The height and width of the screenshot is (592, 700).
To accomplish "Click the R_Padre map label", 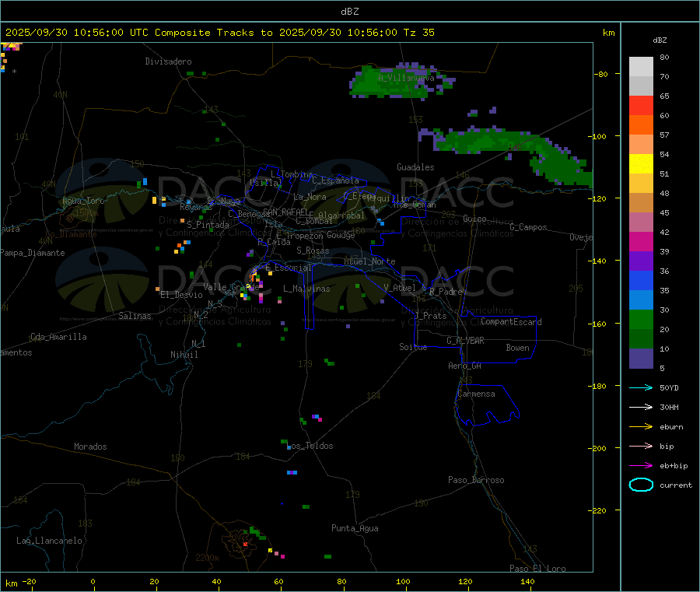I will [x=446, y=292].
